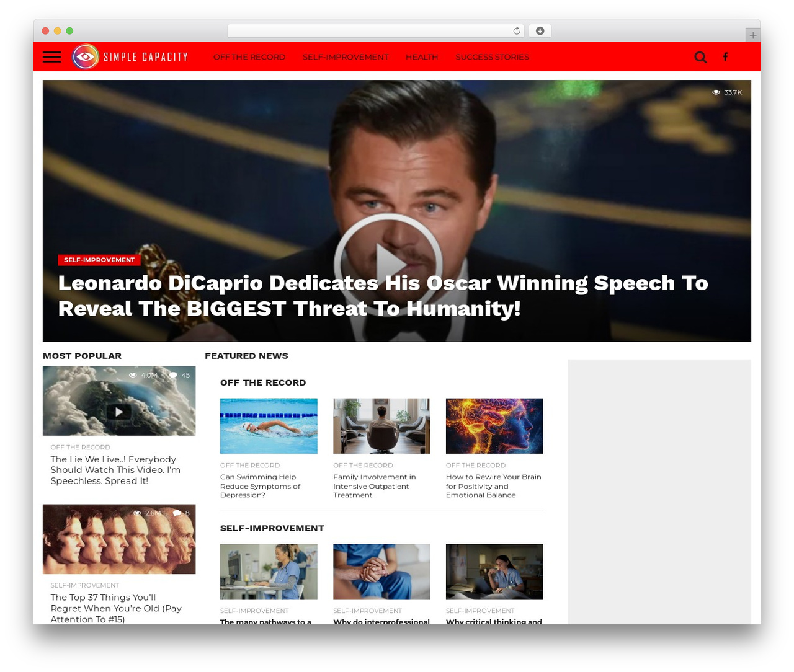Click Self-Improvement label above Top 37 Things
This screenshot has width=794, height=672.
[x=85, y=586]
